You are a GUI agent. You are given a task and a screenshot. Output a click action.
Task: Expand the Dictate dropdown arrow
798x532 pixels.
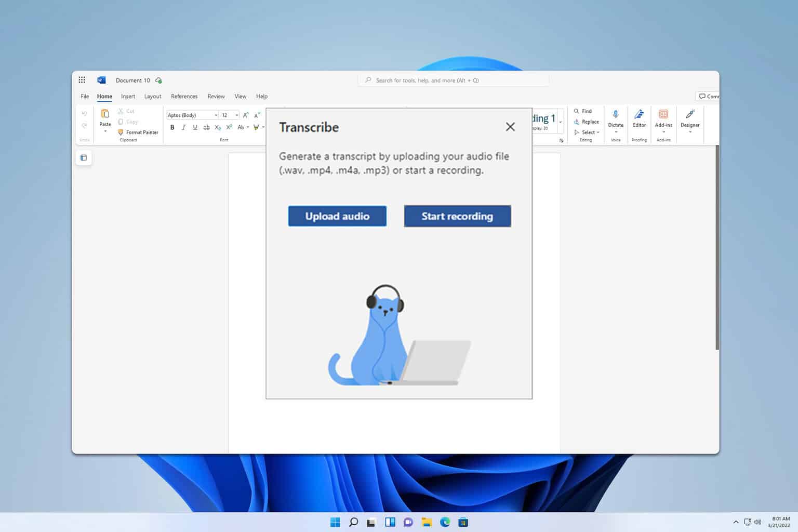click(616, 132)
